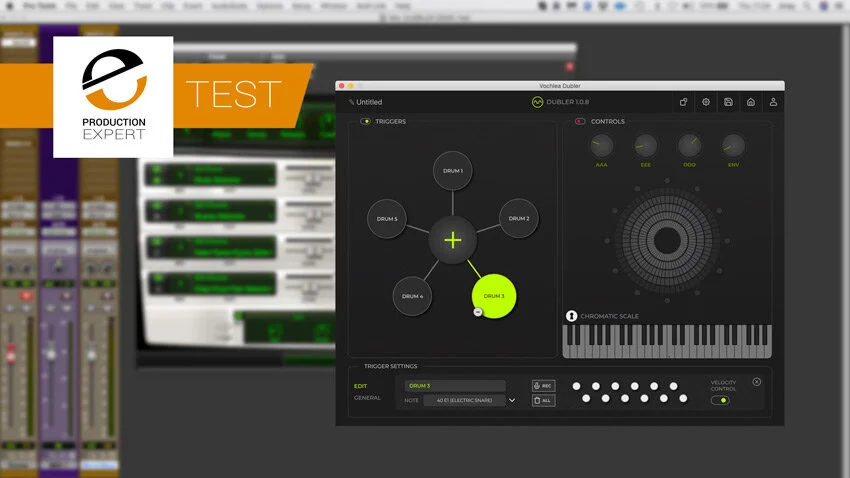Expand the Note dropdown chevron

(x=512, y=401)
